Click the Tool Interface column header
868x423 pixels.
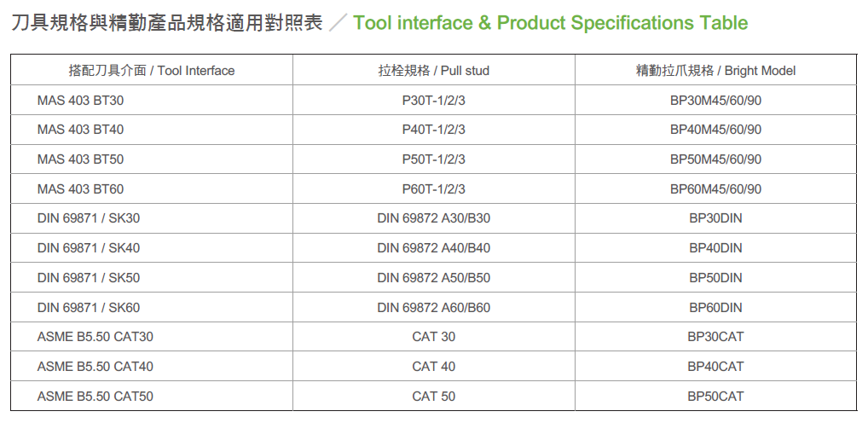pos(151,71)
